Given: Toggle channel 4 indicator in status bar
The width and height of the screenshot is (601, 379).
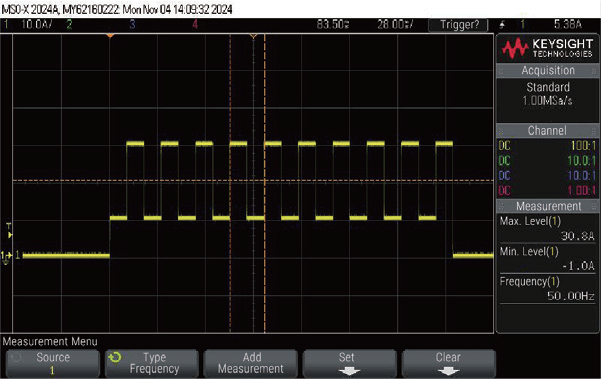Looking at the screenshot, I should (x=195, y=25).
